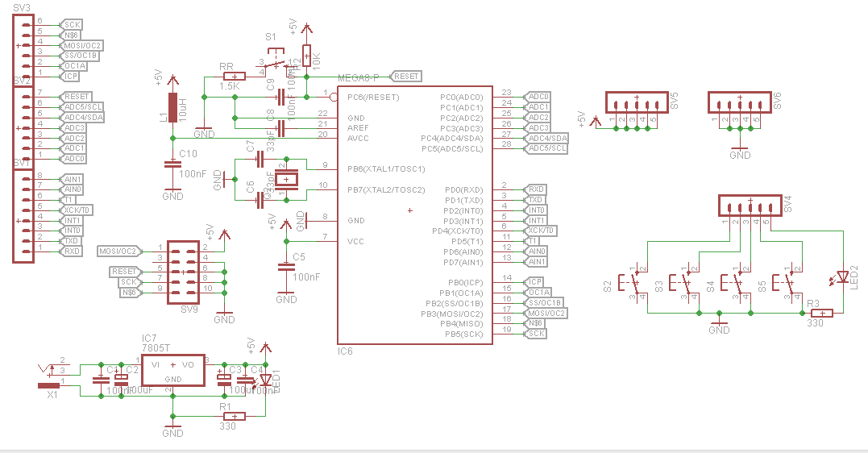Select the SV1 eight-pin header connector
868x453 pixels.
click(x=23, y=216)
